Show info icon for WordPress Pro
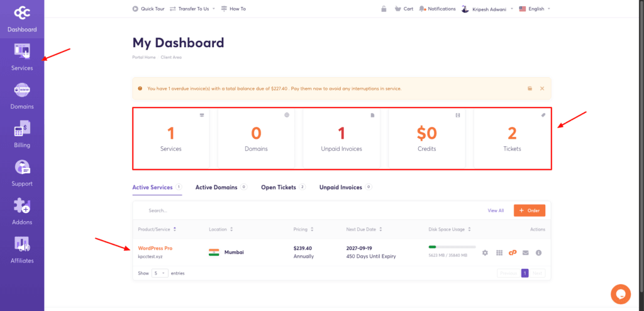The width and height of the screenshot is (644, 311). click(538, 253)
